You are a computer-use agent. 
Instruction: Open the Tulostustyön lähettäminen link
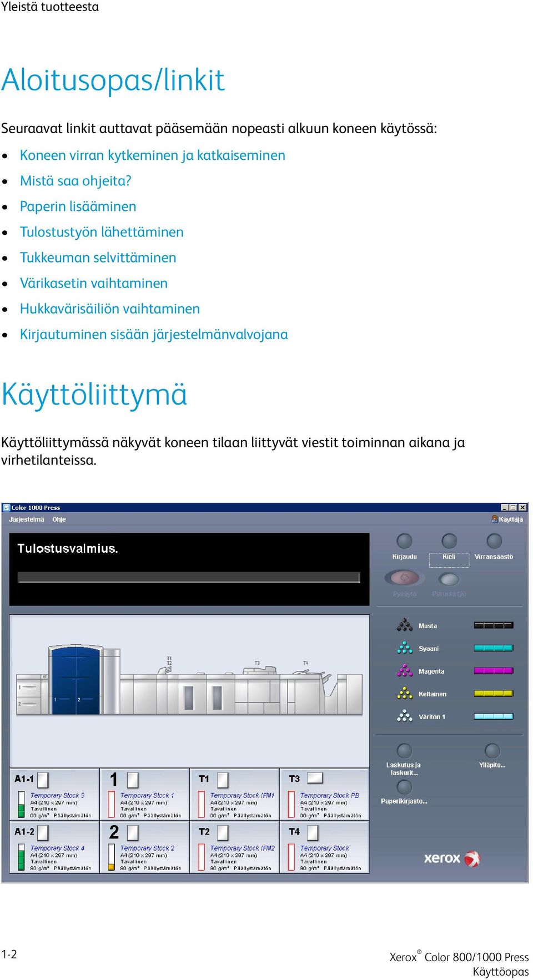tap(102, 232)
